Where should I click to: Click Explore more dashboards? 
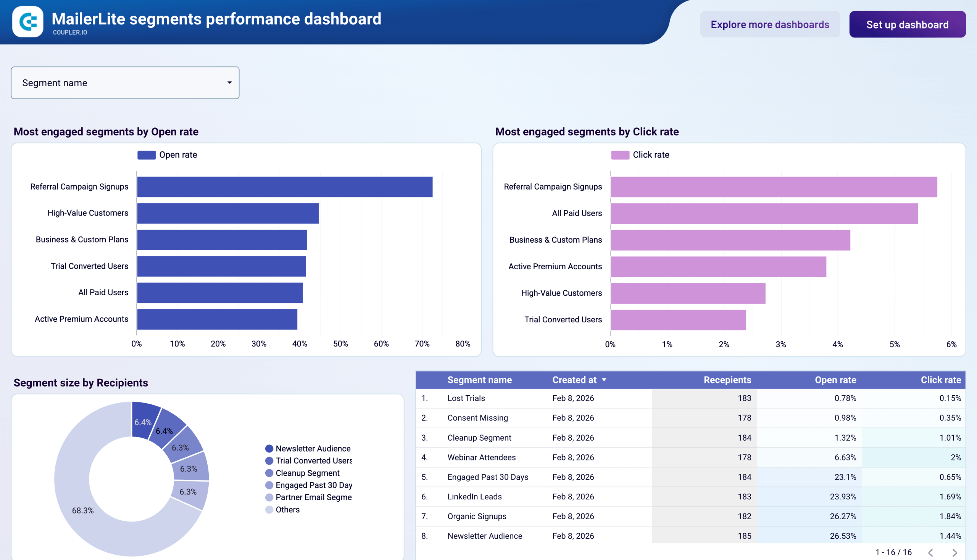[770, 24]
